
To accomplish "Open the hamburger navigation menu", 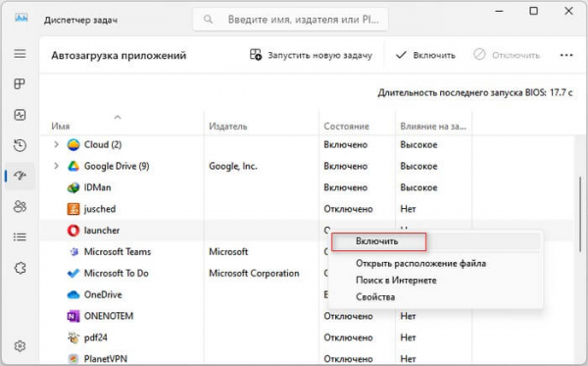I will (x=20, y=54).
